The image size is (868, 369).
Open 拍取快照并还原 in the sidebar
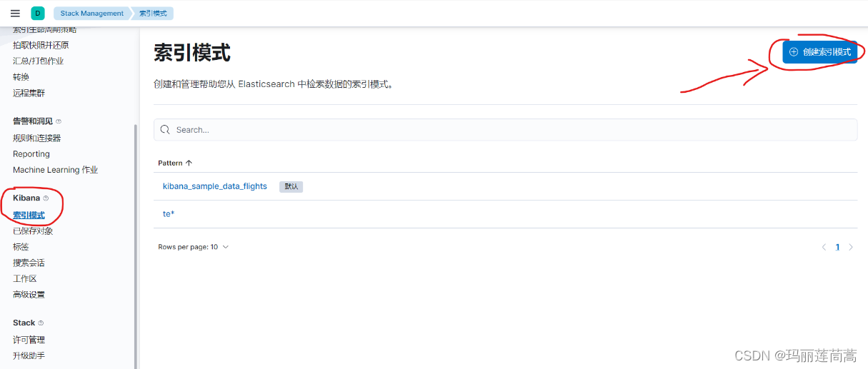41,45
